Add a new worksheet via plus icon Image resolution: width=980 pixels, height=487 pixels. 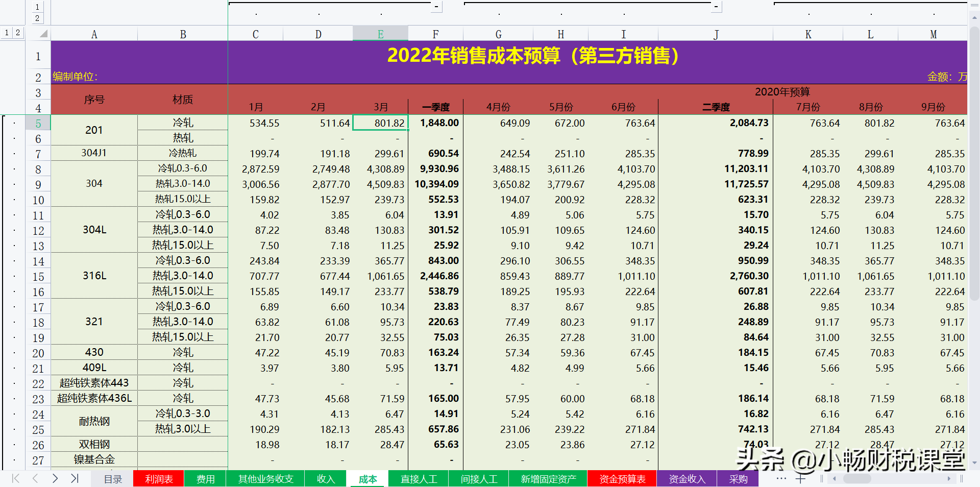click(x=800, y=478)
